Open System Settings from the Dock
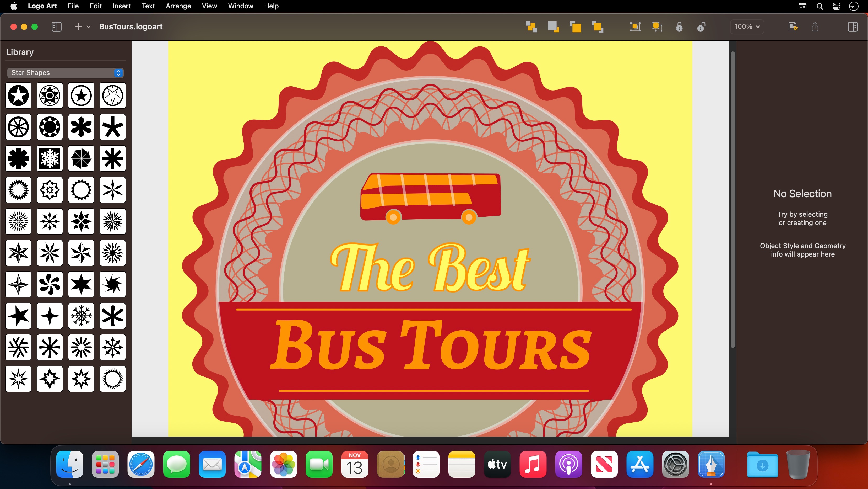Image resolution: width=868 pixels, height=489 pixels. pyautogui.click(x=675, y=465)
